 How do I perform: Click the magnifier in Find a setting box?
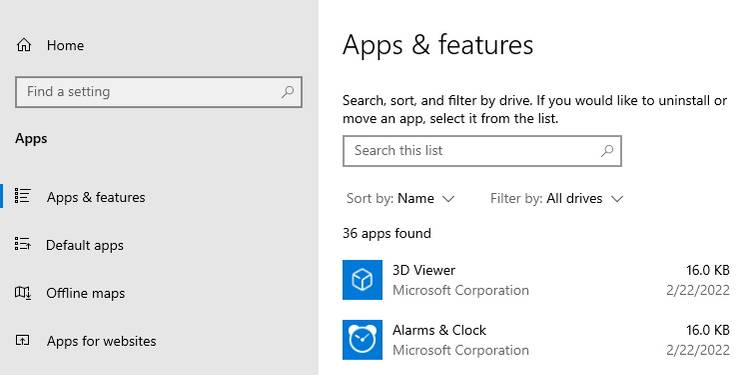(x=288, y=92)
